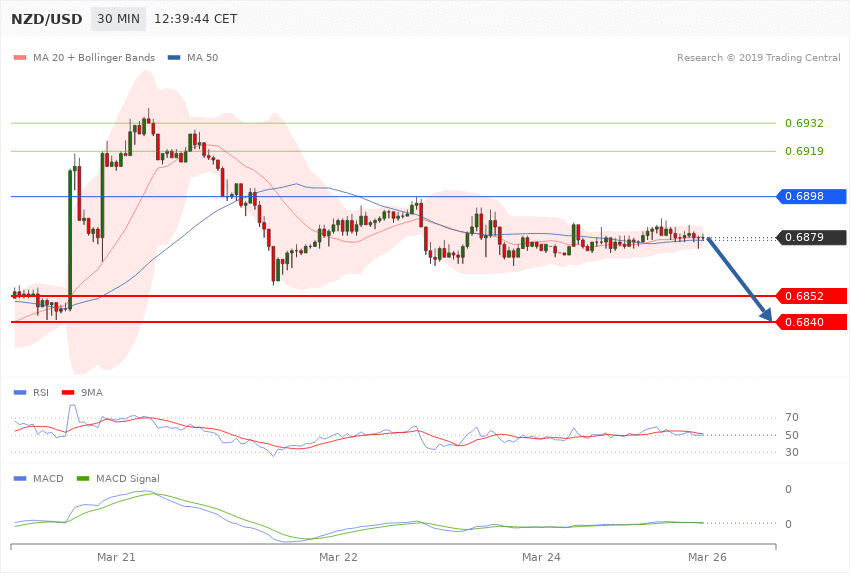Viewport: 850px width, 576px height.
Task: Click the blue 0.6898 pivot price tag
Action: (812, 196)
